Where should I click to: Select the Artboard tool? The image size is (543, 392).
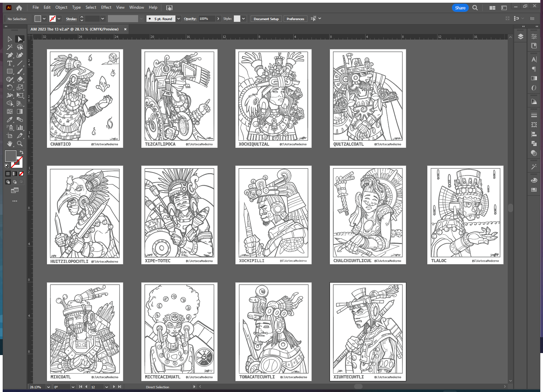click(10, 136)
